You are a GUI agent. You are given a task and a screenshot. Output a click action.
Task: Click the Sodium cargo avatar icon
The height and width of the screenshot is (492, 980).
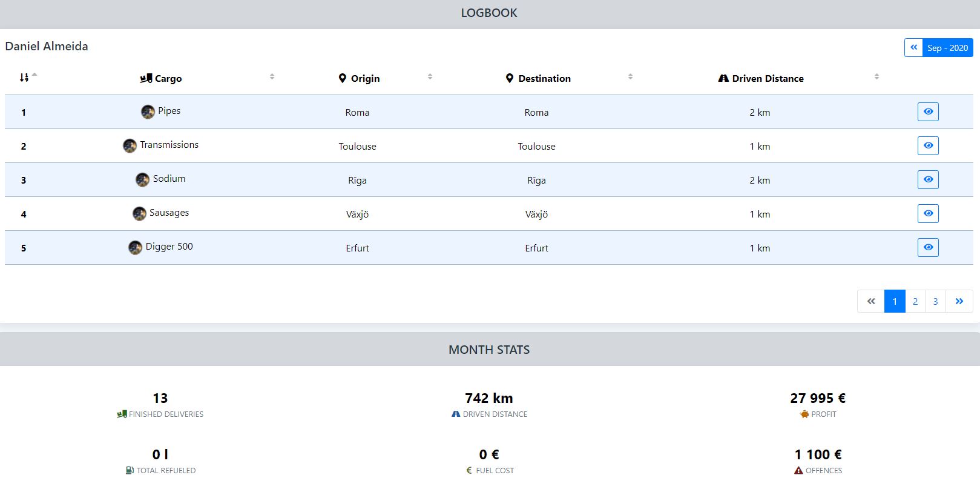(142, 179)
